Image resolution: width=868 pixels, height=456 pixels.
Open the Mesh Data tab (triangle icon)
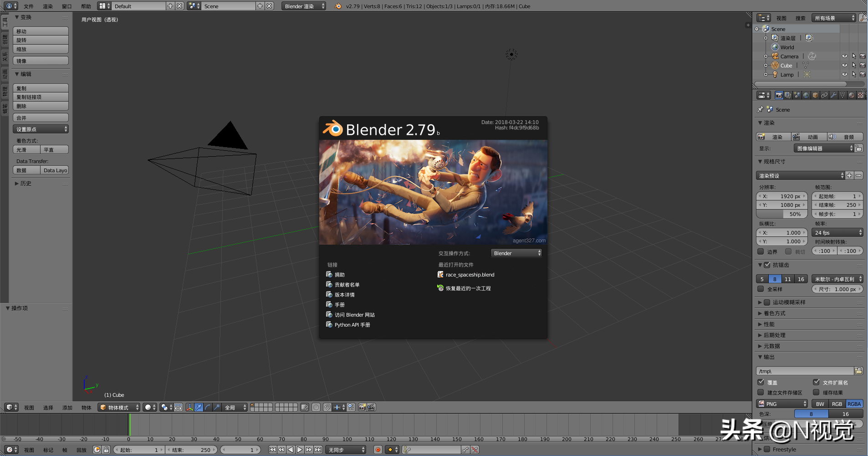point(842,95)
